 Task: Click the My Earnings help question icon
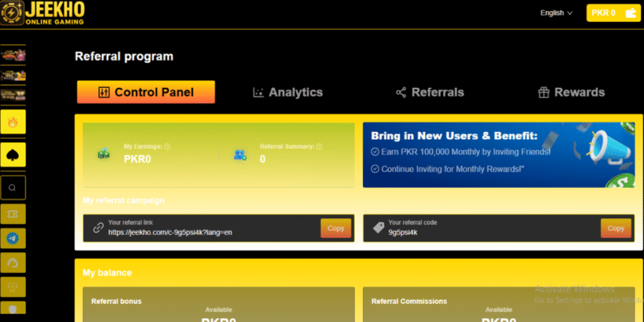(x=167, y=146)
